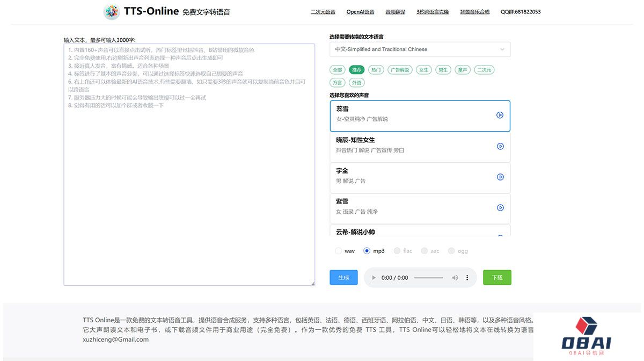Click the 0BAI logo
Viewport: 644px width, 361px height.
(x=586, y=336)
